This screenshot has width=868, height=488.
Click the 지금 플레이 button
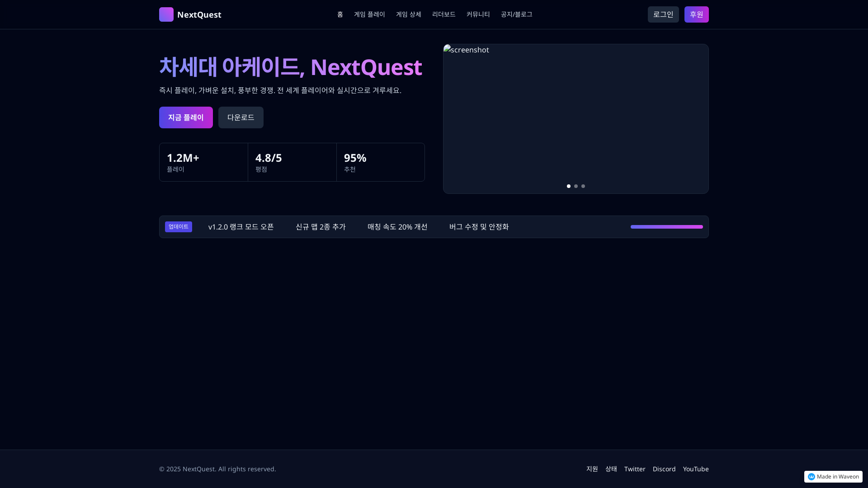pyautogui.click(x=186, y=117)
